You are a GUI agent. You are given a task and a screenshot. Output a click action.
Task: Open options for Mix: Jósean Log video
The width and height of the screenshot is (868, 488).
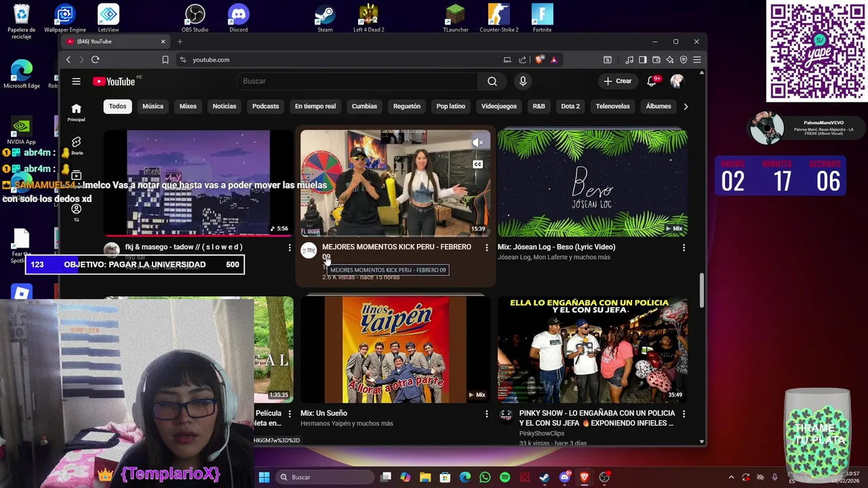[x=684, y=247]
